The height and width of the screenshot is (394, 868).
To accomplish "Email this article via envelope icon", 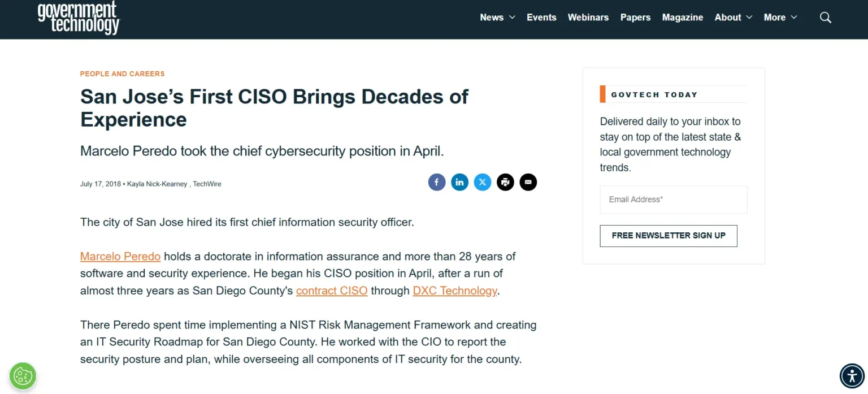I will click(528, 182).
